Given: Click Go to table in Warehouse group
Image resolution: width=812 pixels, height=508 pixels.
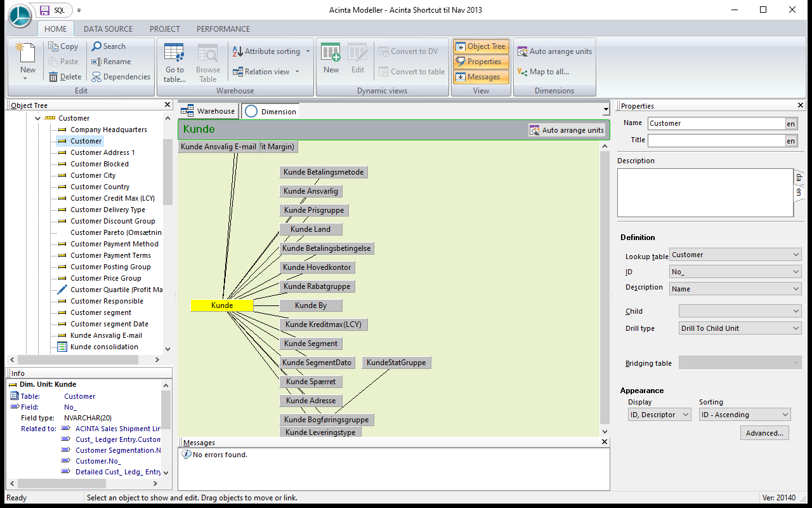Looking at the screenshot, I should pos(174,62).
